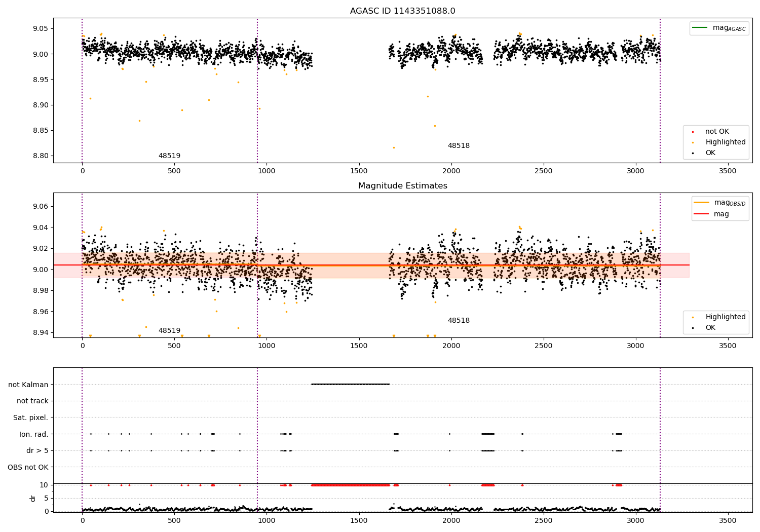Image resolution: width=760 pixels, height=532 pixels.
Task: Click the 48518 label in the top plot
Action: point(459,145)
